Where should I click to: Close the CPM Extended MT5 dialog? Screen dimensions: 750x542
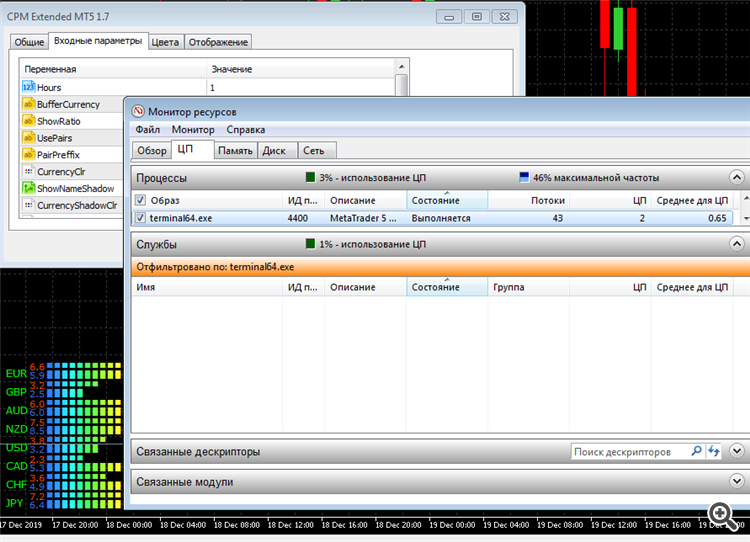(505, 17)
